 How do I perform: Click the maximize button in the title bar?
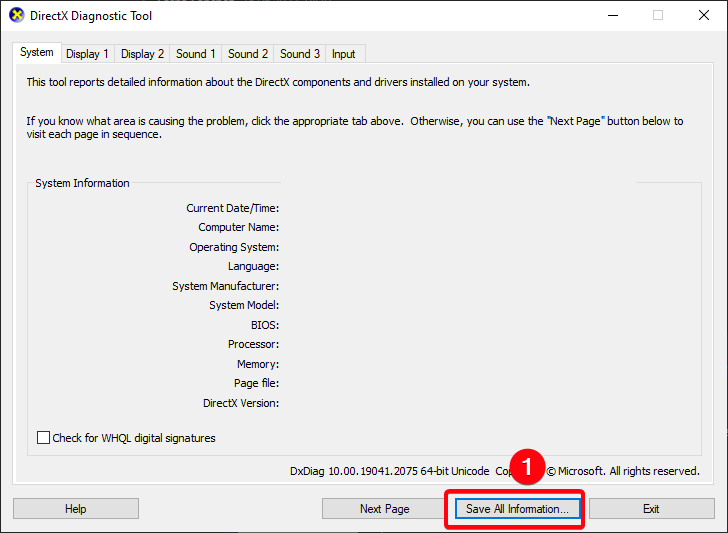click(x=657, y=16)
